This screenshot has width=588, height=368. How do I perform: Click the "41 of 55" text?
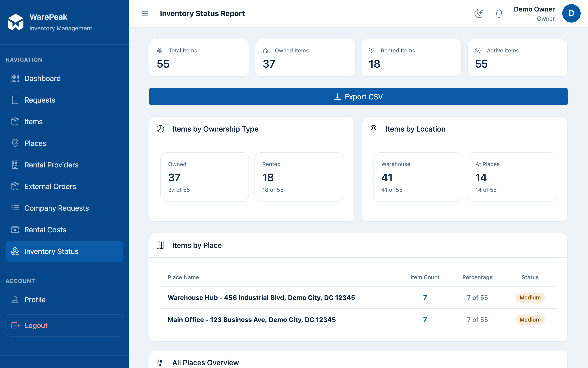(392, 190)
